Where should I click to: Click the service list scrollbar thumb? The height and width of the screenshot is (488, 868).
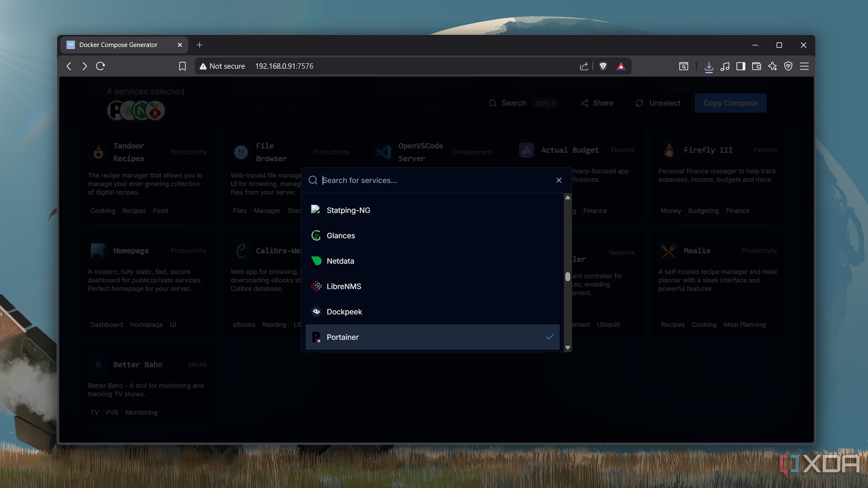click(x=568, y=277)
